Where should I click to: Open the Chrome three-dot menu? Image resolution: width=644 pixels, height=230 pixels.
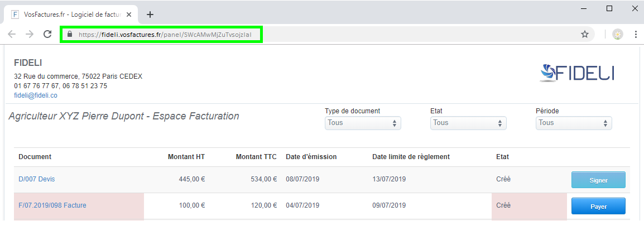pos(636,34)
